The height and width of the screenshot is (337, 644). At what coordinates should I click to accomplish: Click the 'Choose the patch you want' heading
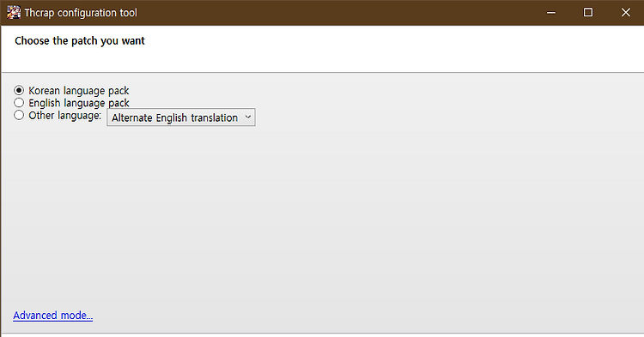(80, 41)
